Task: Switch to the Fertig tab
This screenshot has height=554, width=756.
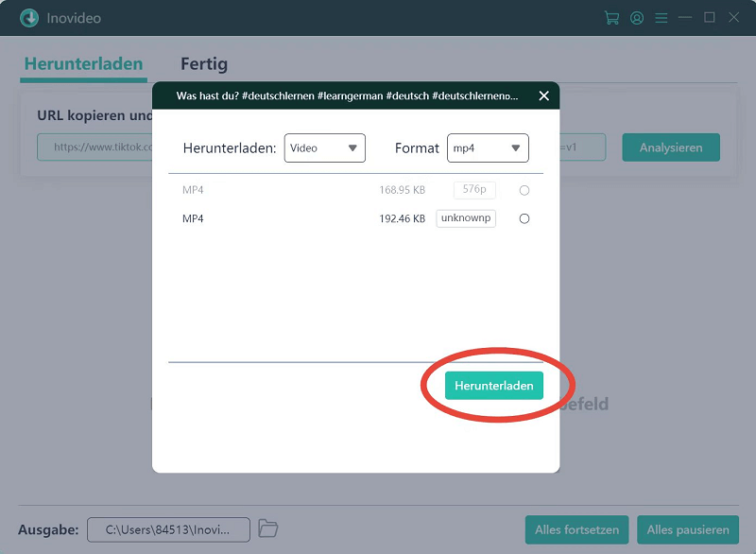Action: point(204,63)
